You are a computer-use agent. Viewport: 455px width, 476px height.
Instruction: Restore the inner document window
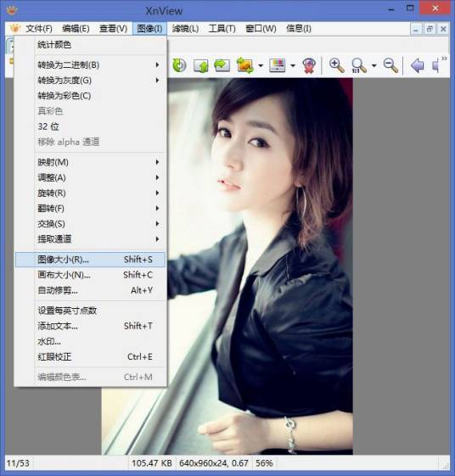[430, 29]
